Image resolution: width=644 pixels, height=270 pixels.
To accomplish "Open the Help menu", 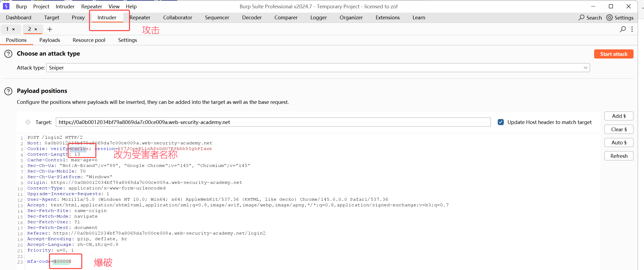I will 131,6.
